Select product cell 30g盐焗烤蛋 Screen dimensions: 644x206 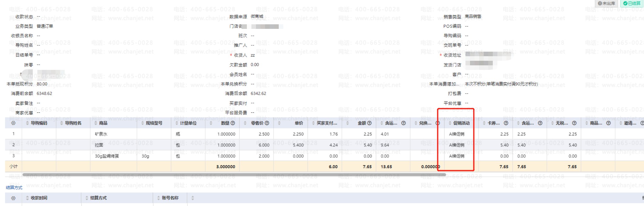coord(107,156)
